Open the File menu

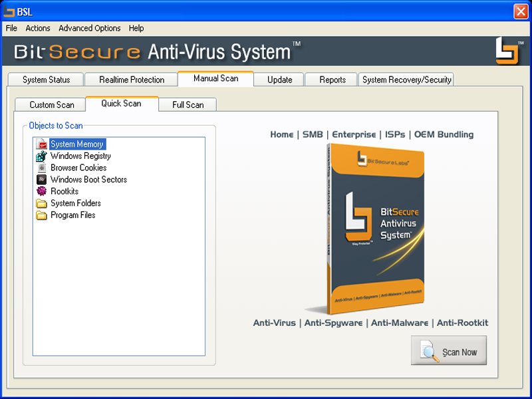[11, 28]
